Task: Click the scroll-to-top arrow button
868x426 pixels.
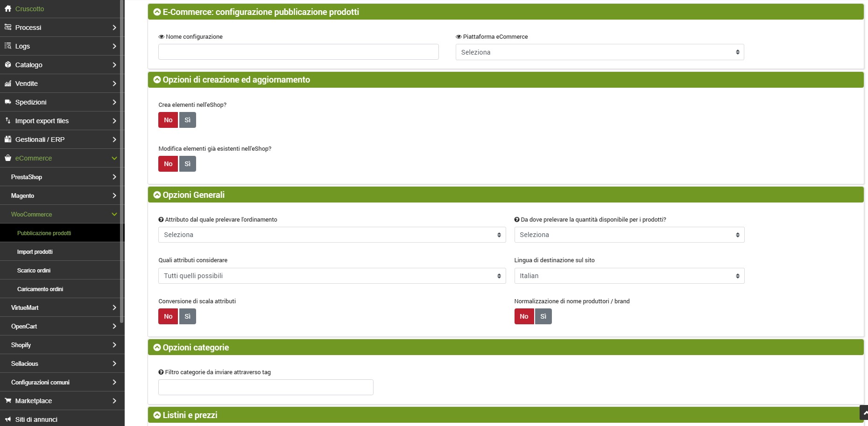Action: click(x=864, y=413)
